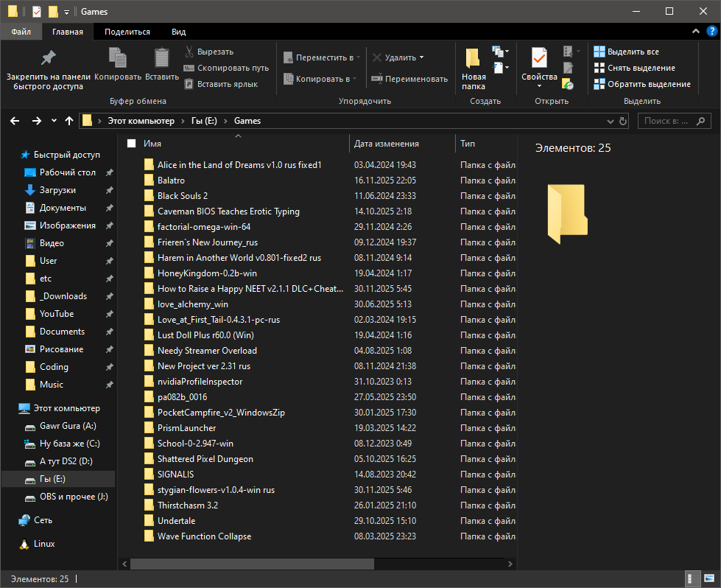
Task: Open Быстрый доступ in sidebar
Action: click(x=60, y=155)
